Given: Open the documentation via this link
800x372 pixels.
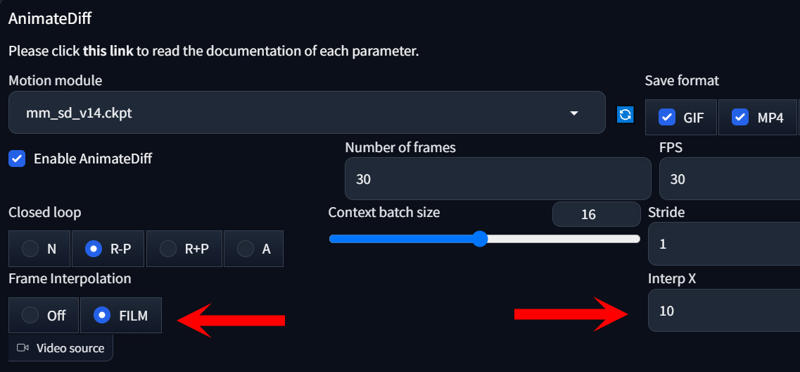Looking at the screenshot, I should point(108,51).
